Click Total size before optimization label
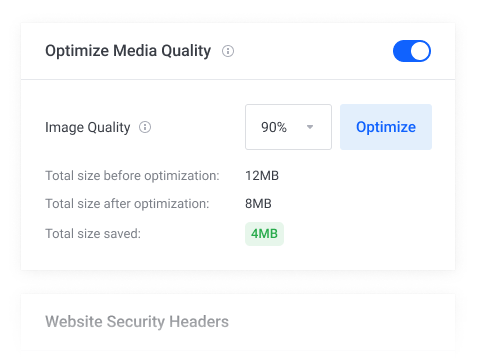The width and height of the screenshot is (480, 360). (132, 176)
